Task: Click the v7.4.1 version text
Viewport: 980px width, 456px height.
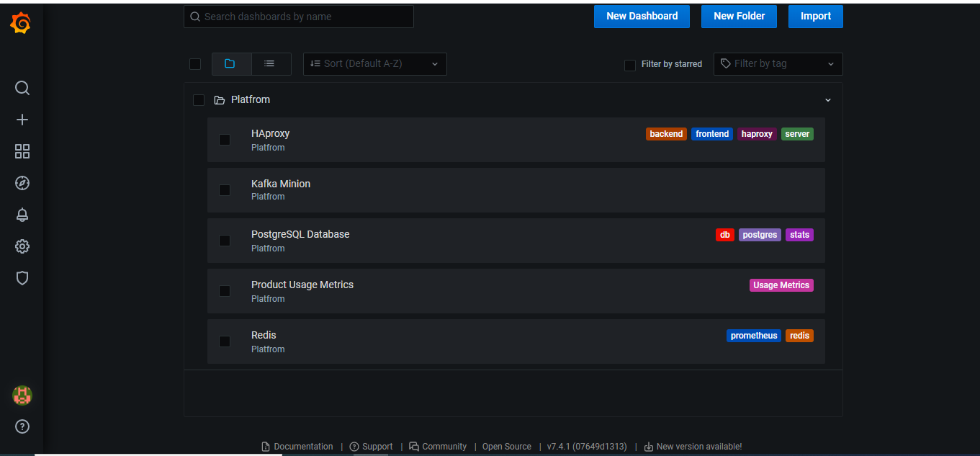Action: (x=587, y=447)
